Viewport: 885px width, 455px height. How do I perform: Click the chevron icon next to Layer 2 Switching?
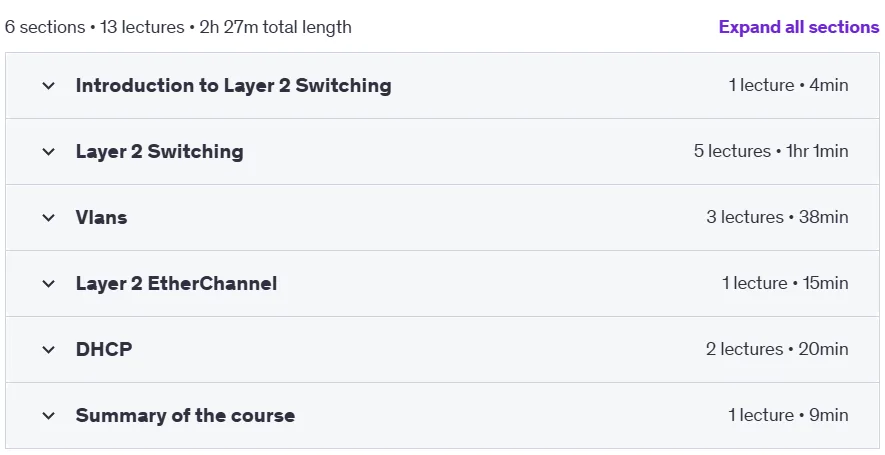pyautogui.click(x=49, y=152)
